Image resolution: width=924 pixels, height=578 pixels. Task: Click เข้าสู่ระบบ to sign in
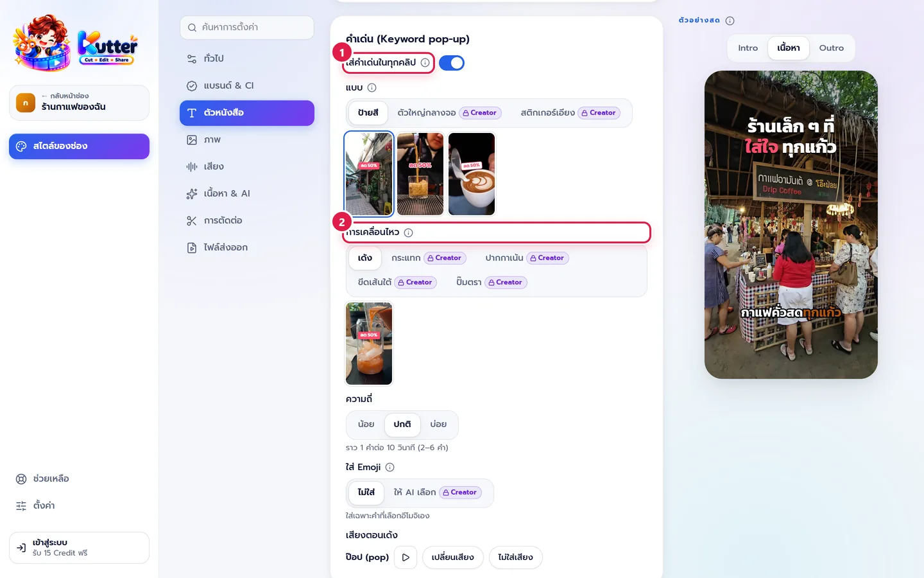coord(79,548)
